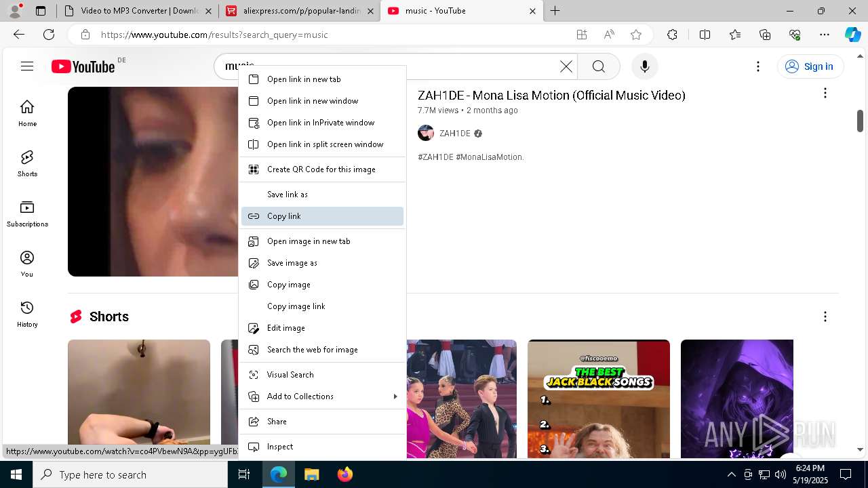Choose Save image as

(x=323, y=263)
